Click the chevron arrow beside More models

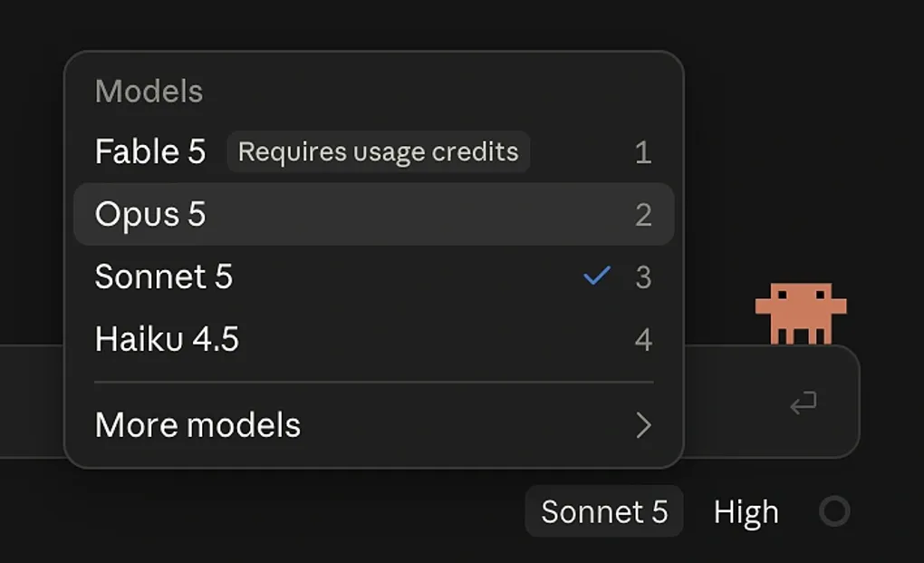pos(643,425)
